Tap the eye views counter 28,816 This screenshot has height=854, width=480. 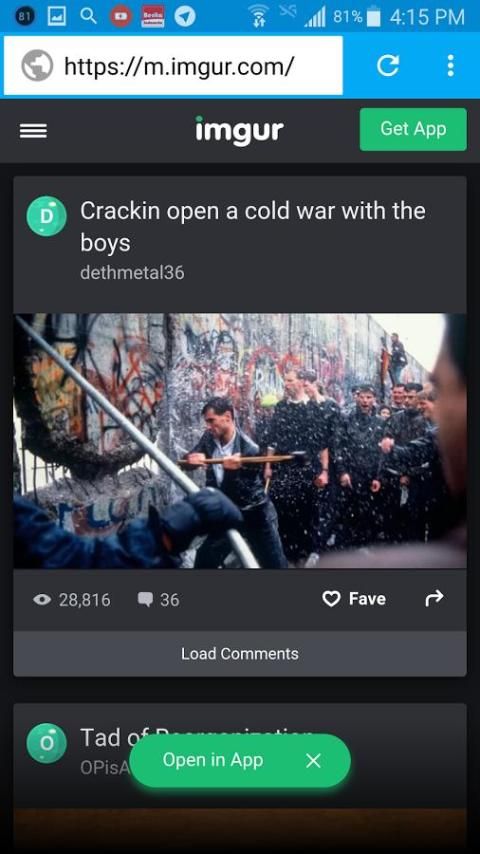pyautogui.click(x=71, y=600)
